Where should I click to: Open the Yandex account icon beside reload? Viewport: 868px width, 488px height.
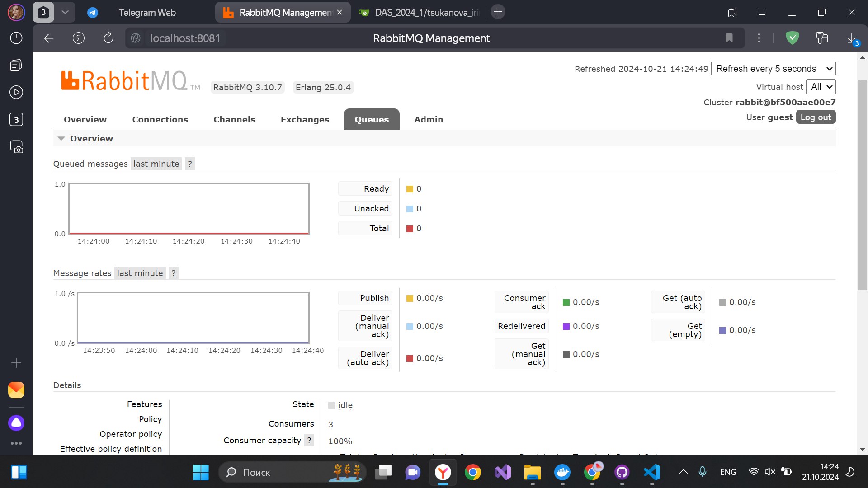[79, 38]
